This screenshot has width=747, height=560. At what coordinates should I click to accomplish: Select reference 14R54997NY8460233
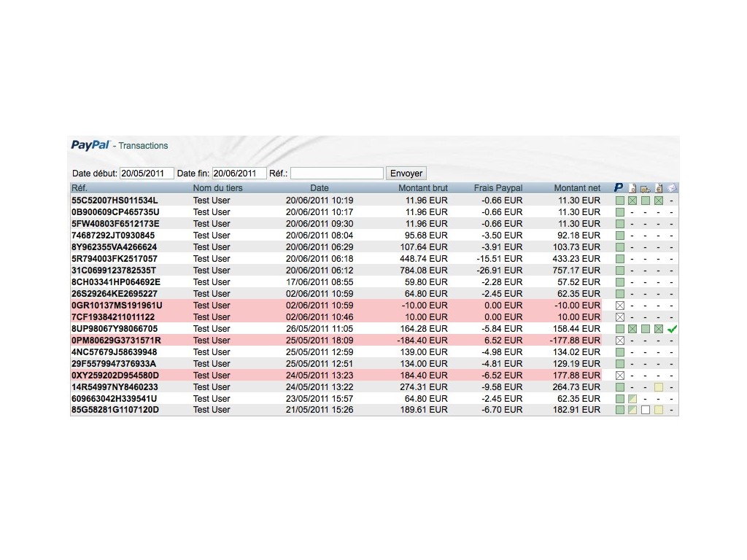click(115, 387)
